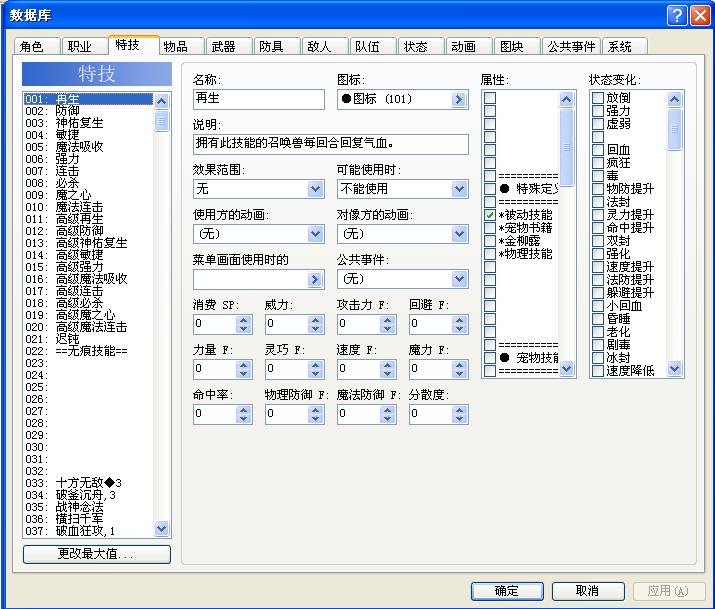Decrease the 魔法防御 F spinner value

pyautogui.click(x=388, y=419)
